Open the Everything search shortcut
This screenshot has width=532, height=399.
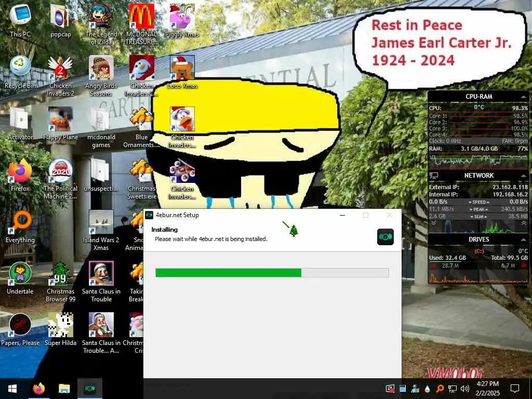click(x=20, y=227)
